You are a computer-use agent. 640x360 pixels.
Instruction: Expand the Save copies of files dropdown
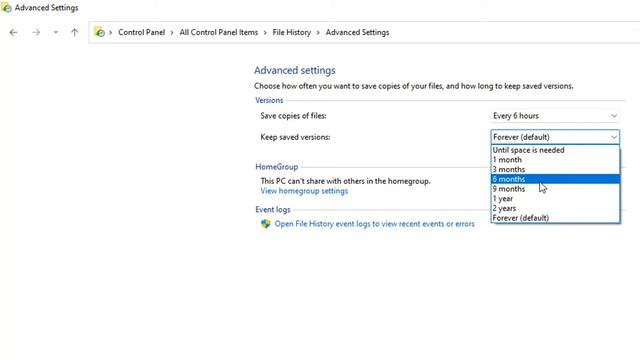[555, 116]
